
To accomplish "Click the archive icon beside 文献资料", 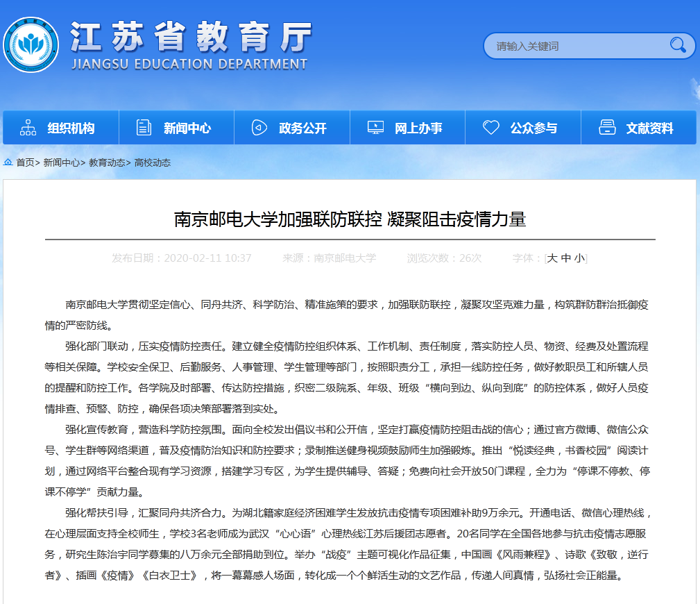I will (x=607, y=128).
